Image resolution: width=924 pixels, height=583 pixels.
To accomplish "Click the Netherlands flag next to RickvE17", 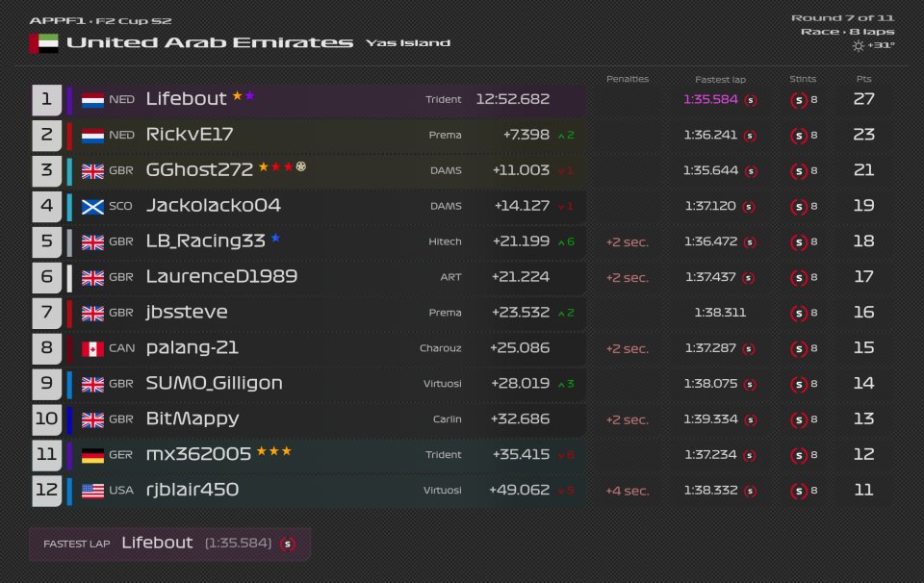I will click(92, 136).
